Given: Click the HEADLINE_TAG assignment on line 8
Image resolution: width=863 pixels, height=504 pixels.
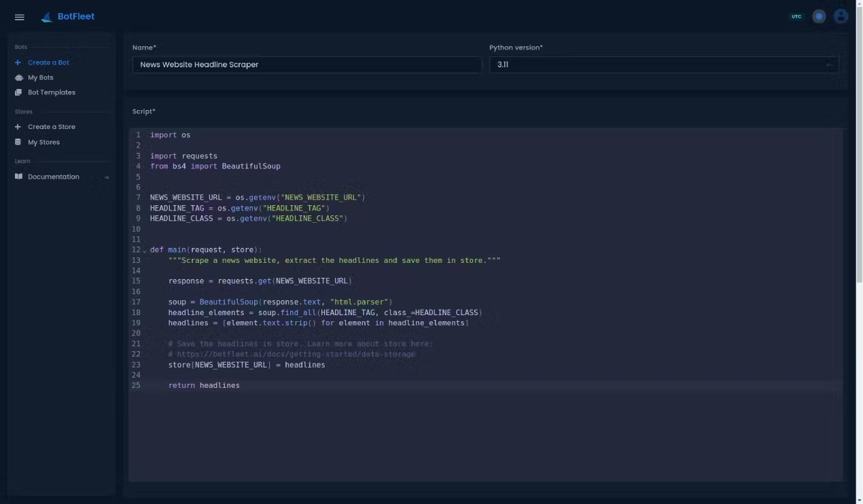Looking at the screenshot, I should click(x=240, y=208).
